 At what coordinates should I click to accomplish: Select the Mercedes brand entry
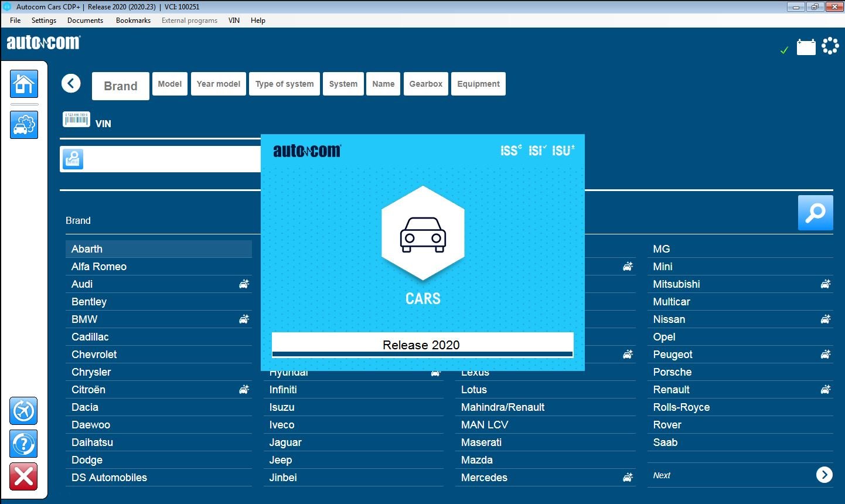[x=484, y=478]
